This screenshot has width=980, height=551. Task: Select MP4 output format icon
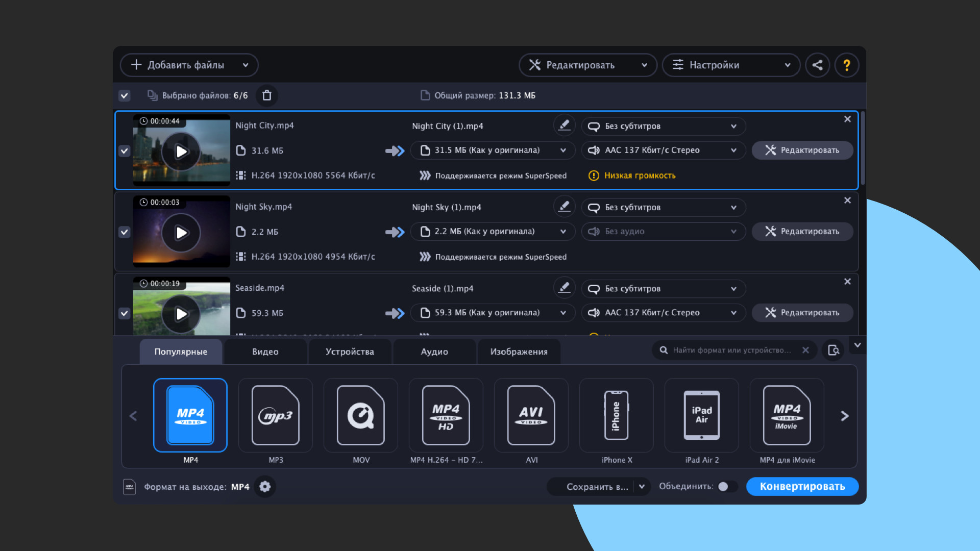[x=190, y=415]
